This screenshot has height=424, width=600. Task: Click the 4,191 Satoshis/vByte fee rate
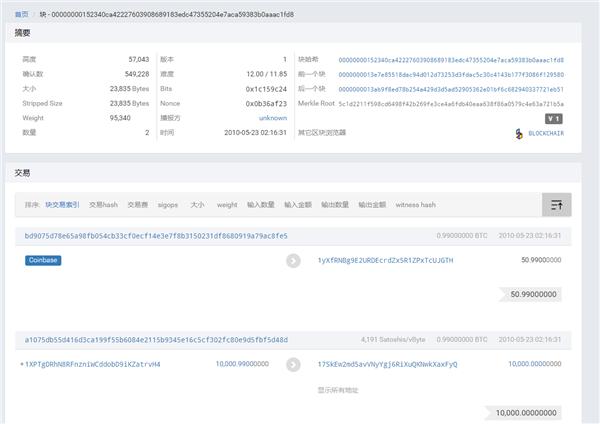click(393, 340)
